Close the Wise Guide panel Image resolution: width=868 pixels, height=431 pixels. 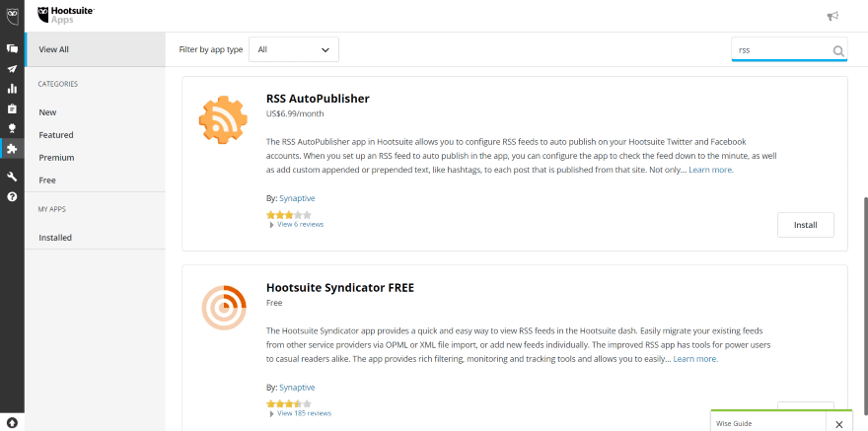tap(838, 424)
